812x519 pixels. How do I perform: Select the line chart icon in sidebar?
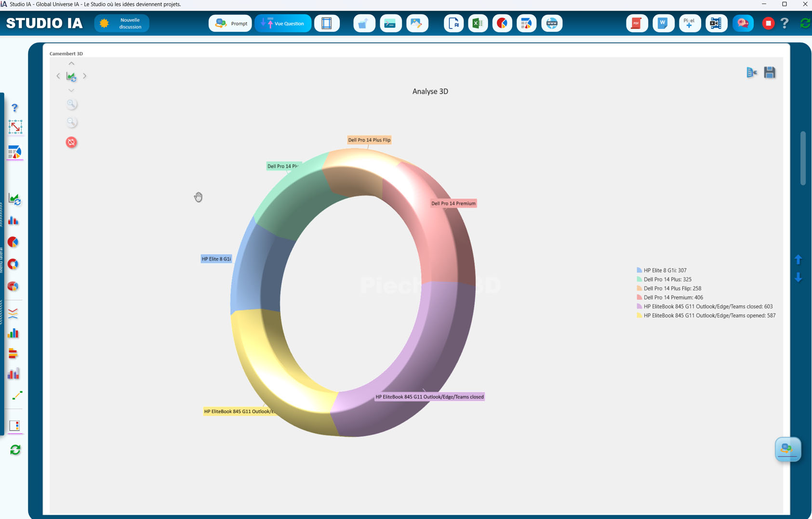pos(17,395)
